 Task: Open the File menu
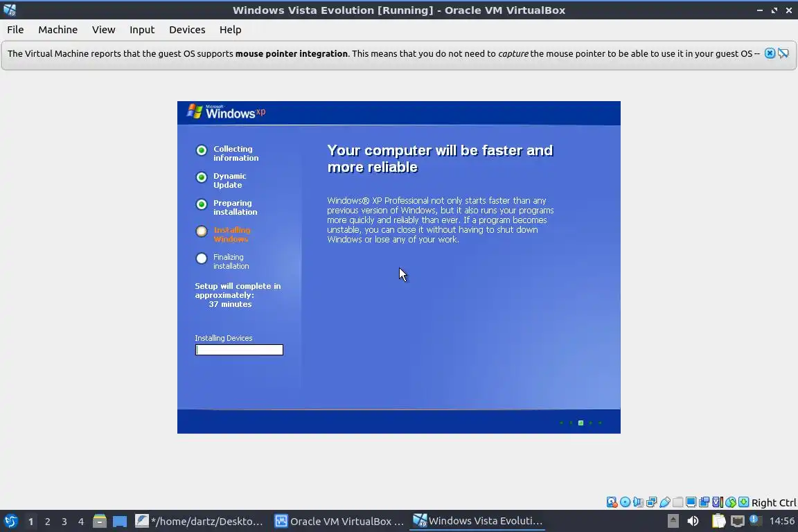15,30
